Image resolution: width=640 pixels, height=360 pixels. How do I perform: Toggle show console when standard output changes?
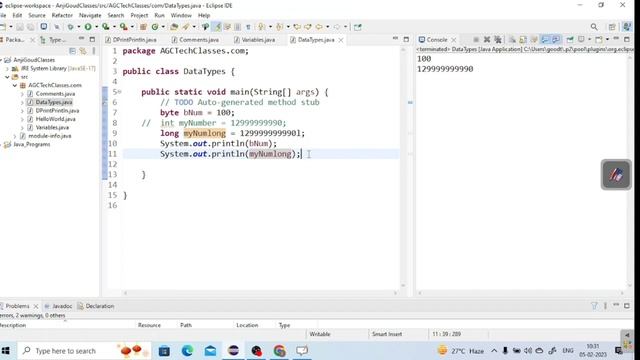(x=545, y=40)
